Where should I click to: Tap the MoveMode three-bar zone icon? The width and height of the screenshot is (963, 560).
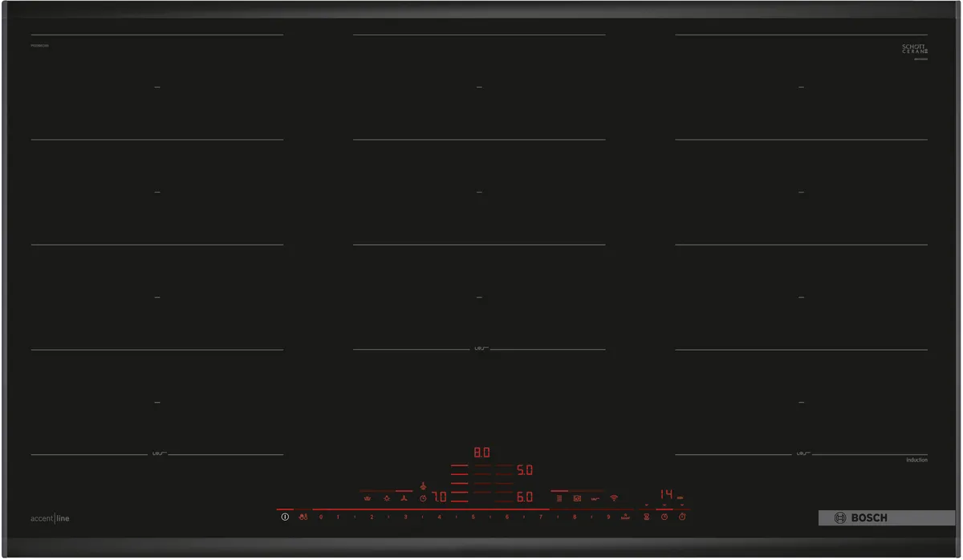[559, 498]
